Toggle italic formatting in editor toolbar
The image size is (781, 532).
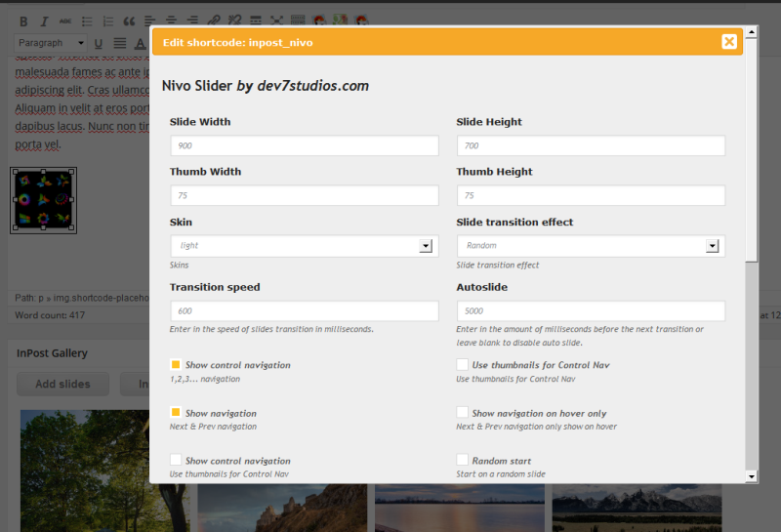[x=44, y=21]
